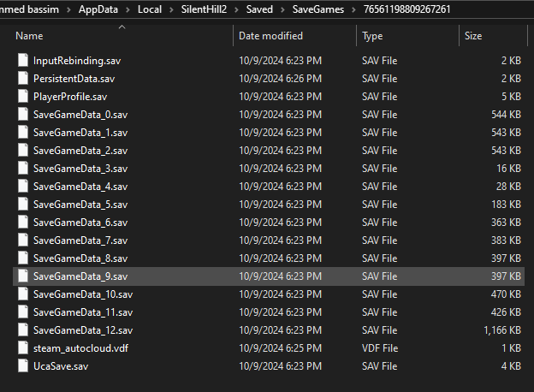The height and width of the screenshot is (392, 534).
Task: Sort files by the Name column
Action: 29,36
